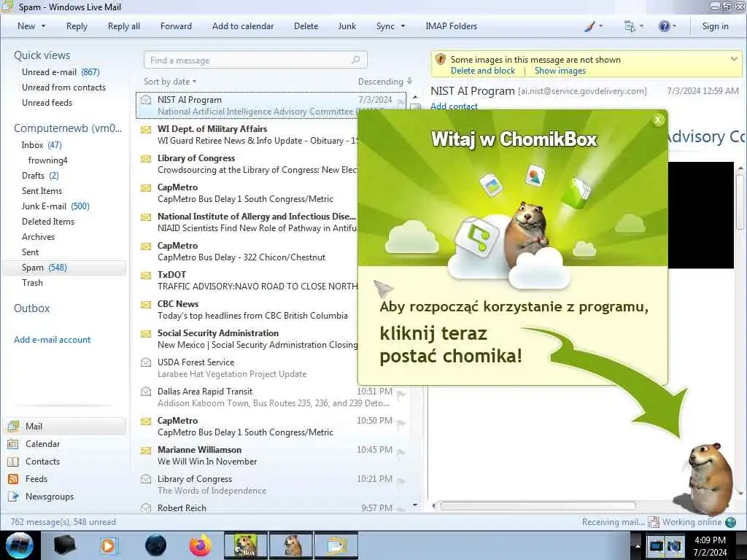The image size is (747, 560).
Task: Open the New message dropdown arrow
Action: 43,26
